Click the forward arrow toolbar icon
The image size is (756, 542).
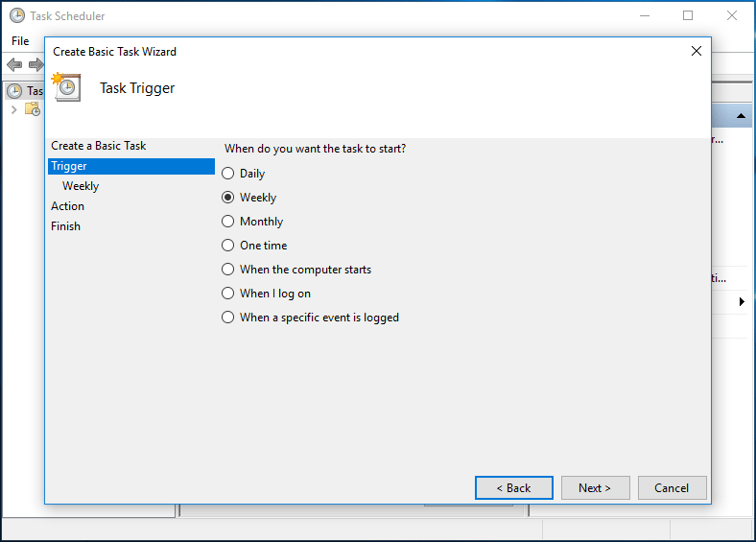click(x=35, y=64)
